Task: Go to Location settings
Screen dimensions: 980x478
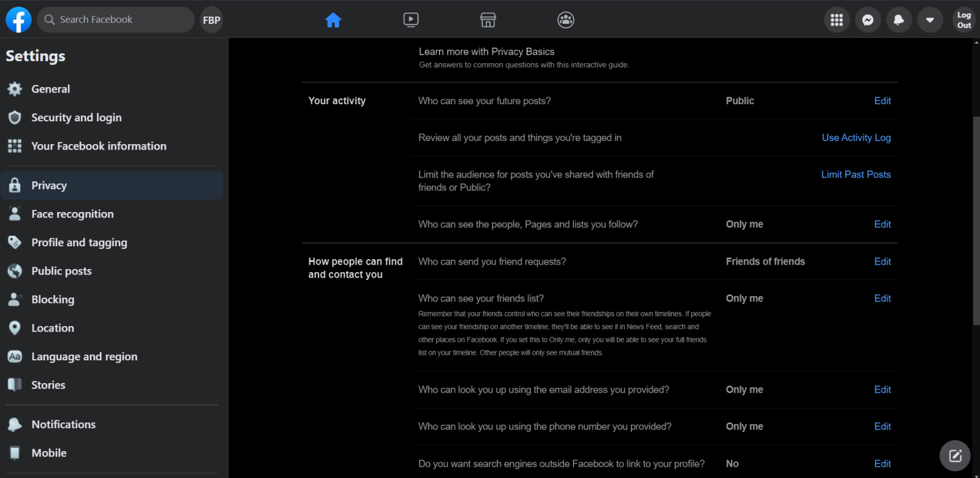Action: pyautogui.click(x=112, y=328)
